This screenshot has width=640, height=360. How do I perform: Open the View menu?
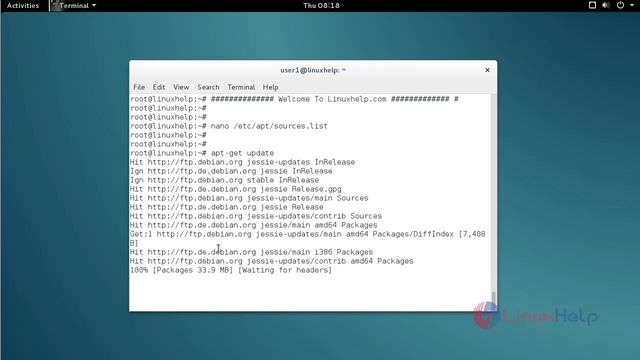[x=181, y=87]
